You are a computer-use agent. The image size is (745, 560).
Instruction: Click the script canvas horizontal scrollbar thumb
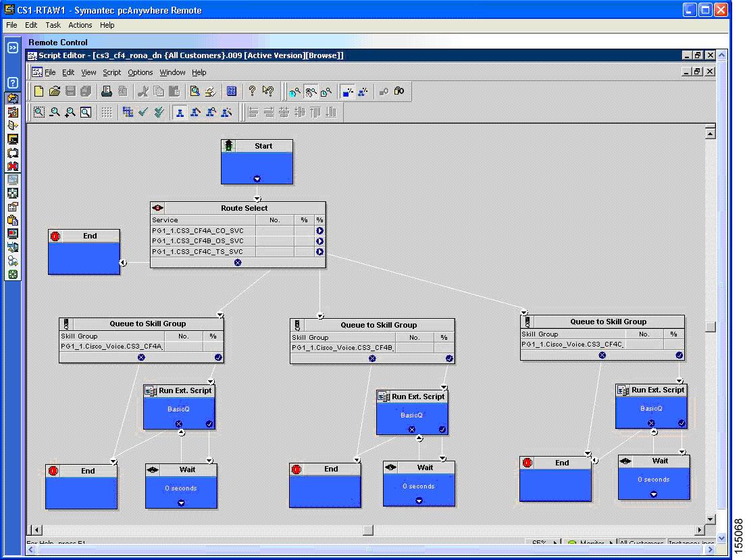pos(367,530)
